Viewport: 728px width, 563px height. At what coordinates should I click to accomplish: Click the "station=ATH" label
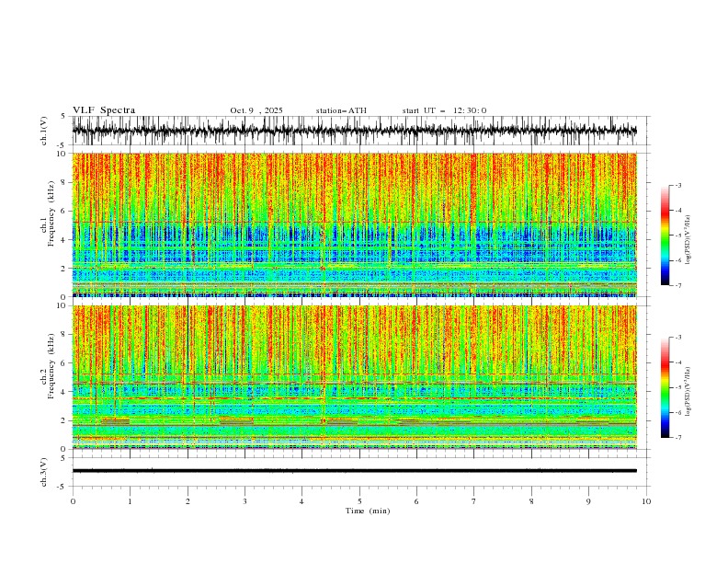point(341,110)
